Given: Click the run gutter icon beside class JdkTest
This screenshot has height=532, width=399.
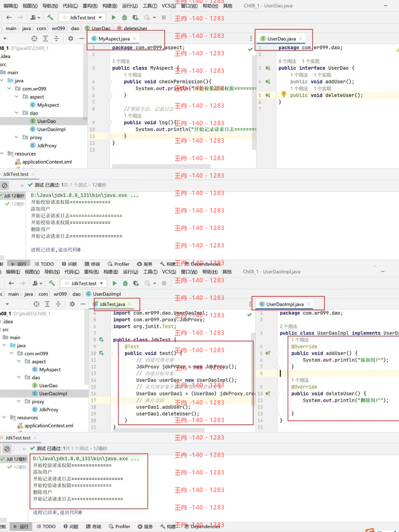Looking at the screenshot, I should click(101, 340).
